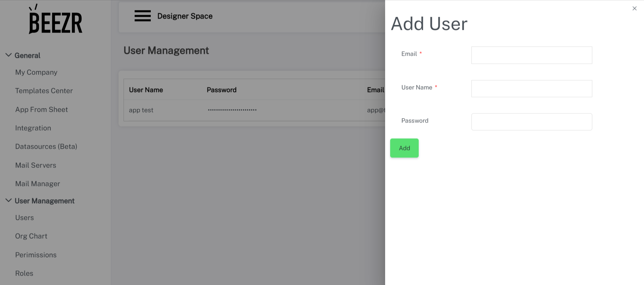Select Datasources (Beta) in sidebar
The width and height of the screenshot is (644, 285).
pos(46,146)
